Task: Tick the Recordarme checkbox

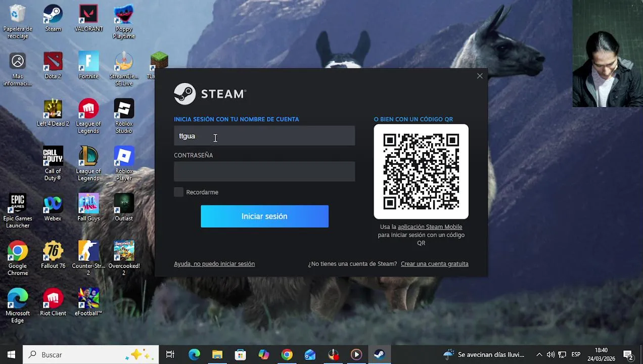Action: pyautogui.click(x=178, y=192)
